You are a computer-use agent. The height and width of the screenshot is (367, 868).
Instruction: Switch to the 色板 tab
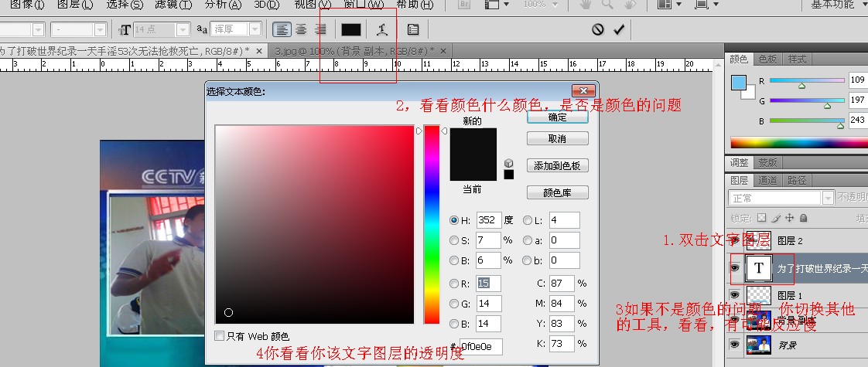click(767, 59)
